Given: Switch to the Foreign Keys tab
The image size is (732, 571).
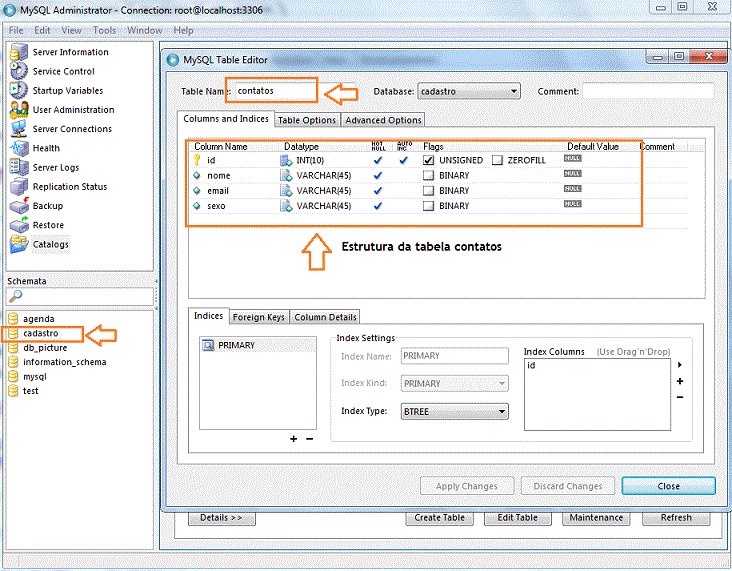Looking at the screenshot, I should pyautogui.click(x=259, y=317).
